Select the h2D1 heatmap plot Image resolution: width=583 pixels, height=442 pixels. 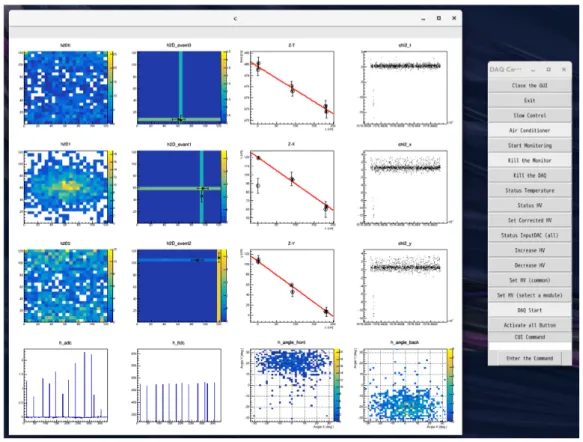[66, 187]
